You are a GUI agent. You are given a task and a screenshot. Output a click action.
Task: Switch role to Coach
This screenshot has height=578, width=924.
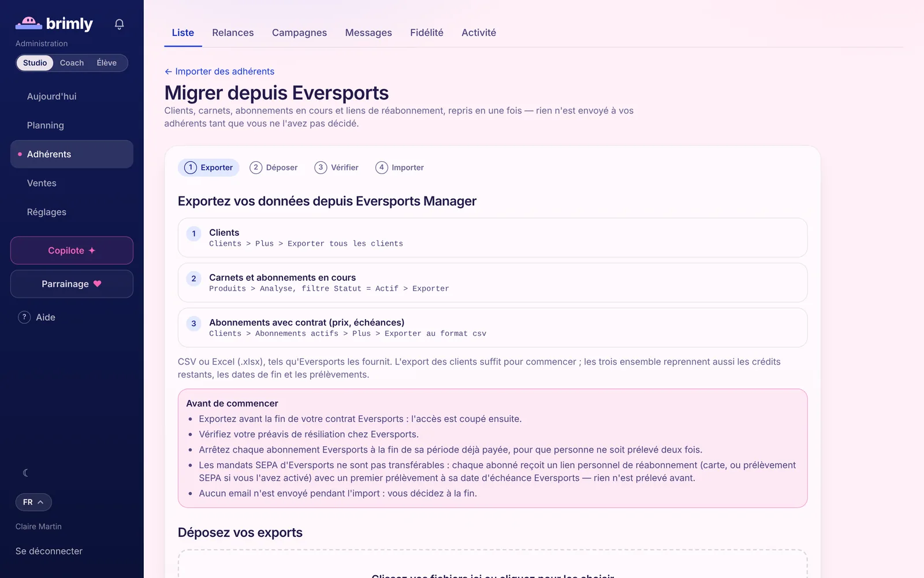click(72, 63)
